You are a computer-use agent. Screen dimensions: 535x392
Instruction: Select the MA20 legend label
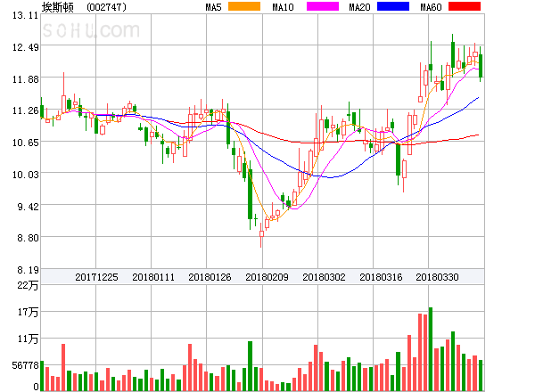click(359, 7)
